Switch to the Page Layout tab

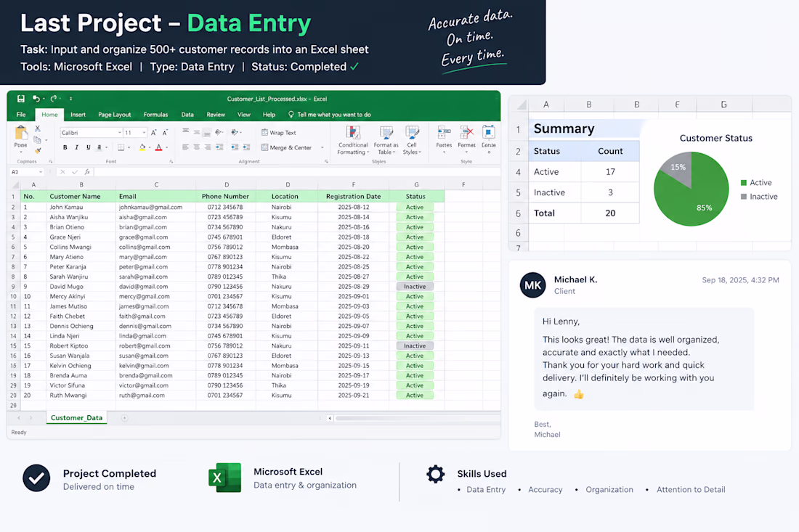tap(115, 115)
